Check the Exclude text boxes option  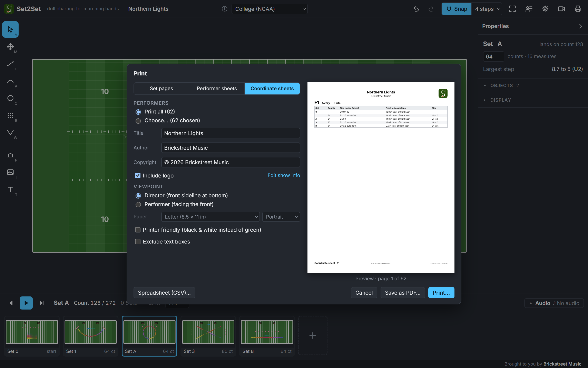(138, 242)
